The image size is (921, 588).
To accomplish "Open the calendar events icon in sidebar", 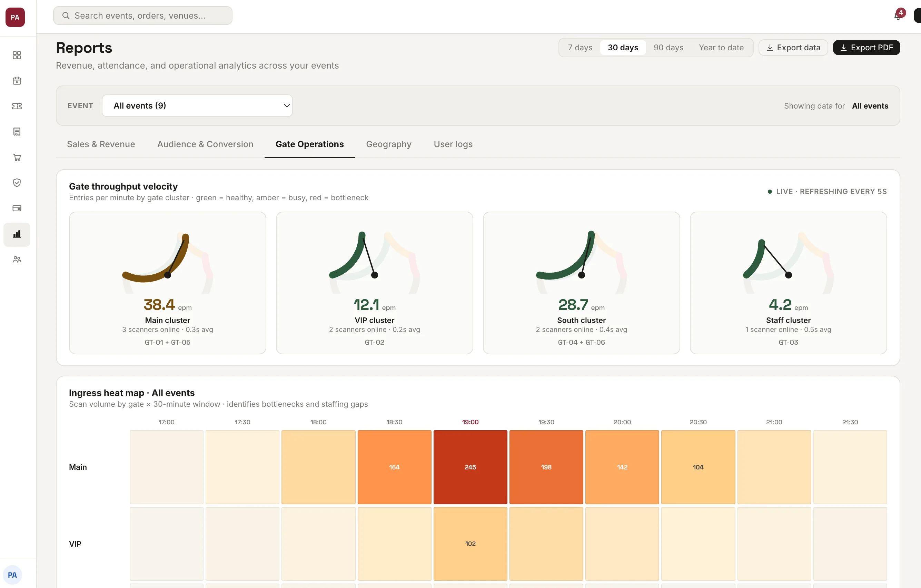I will point(17,81).
